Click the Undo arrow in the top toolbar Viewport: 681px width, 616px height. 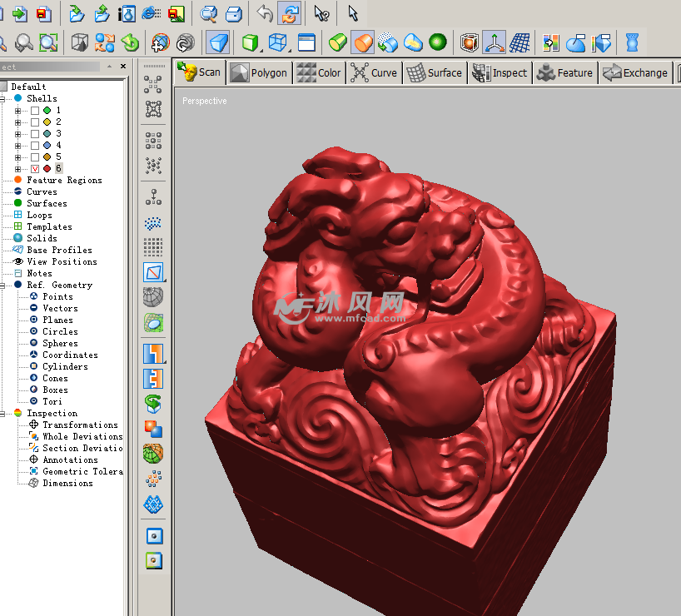click(x=265, y=13)
